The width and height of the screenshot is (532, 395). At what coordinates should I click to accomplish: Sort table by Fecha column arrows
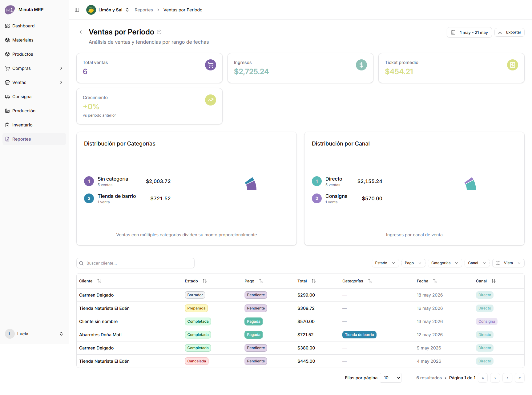pos(435,281)
